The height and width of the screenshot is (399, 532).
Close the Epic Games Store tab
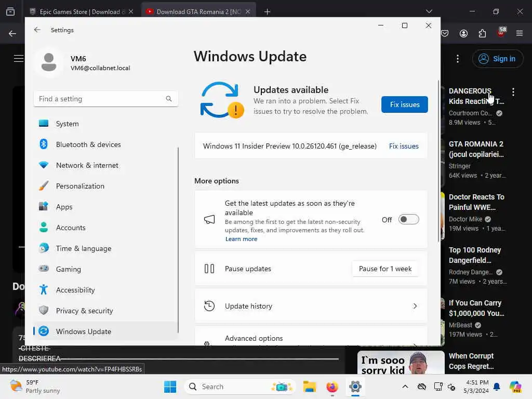click(131, 11)
